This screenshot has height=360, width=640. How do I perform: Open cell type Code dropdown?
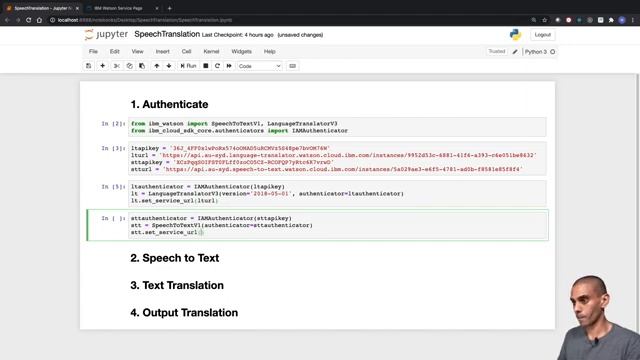(260, 66)
